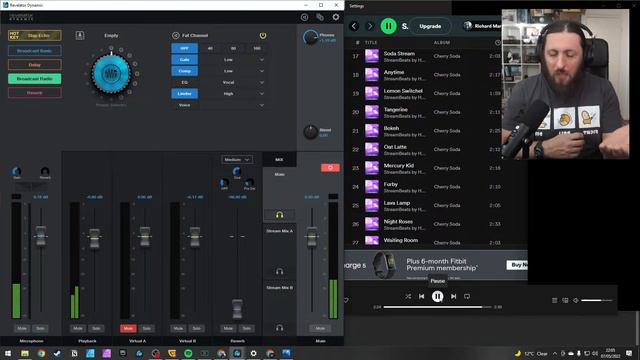Click green pause button in Spotify header
Screen dimensions: 640x360
coord(389,26)
